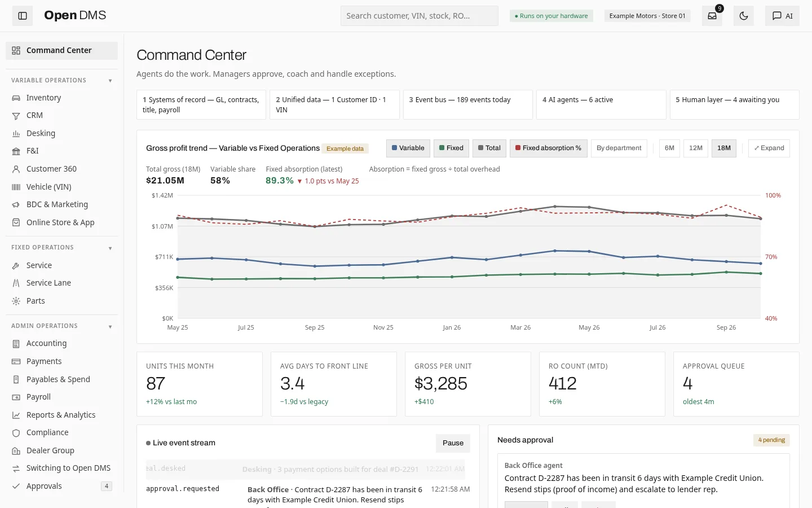The image size is (812, 508).
Task: Focus the customer, VIN, stock search field
Action: [x=419, y=16]
